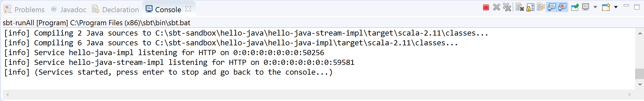Minimize the Console panel view
The width and height of the screenshot is (644, 101).
[x=626, y=6]
